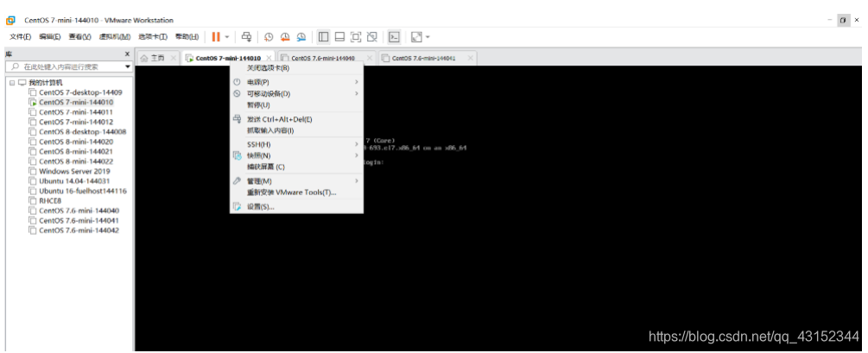This screenshot has width=868, height=353.
Task: Open the library search dropdown arrow
Action: click(x=128, y=66)
